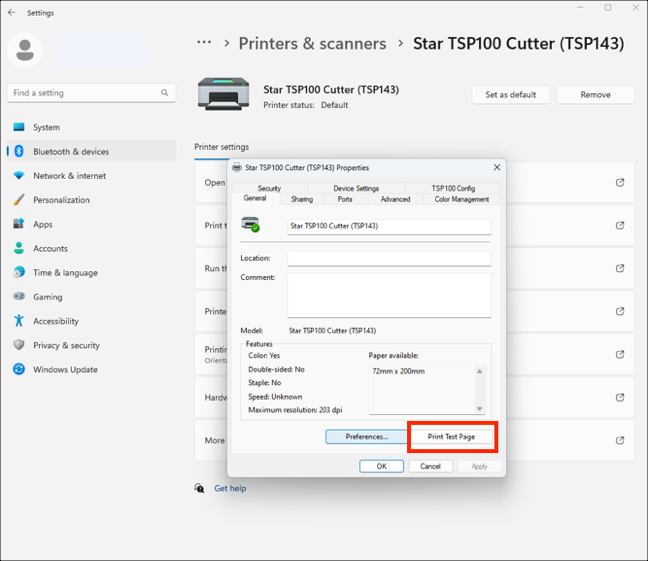Open the Get help link
648x561 pixels.
(230, 488)
